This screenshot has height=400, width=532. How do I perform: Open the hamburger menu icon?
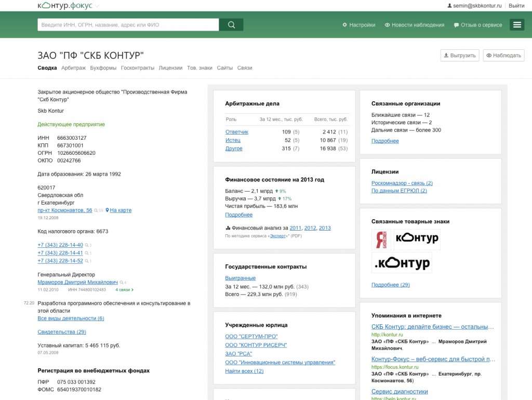pos(517,25)
